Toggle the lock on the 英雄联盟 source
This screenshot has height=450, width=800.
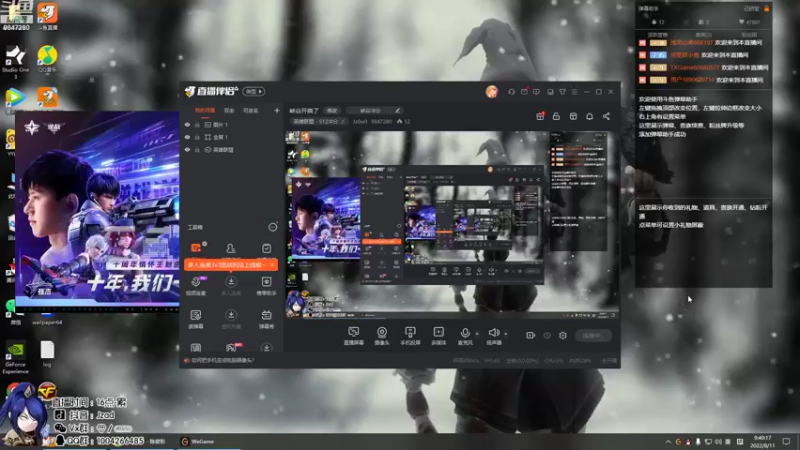(197, 150)
